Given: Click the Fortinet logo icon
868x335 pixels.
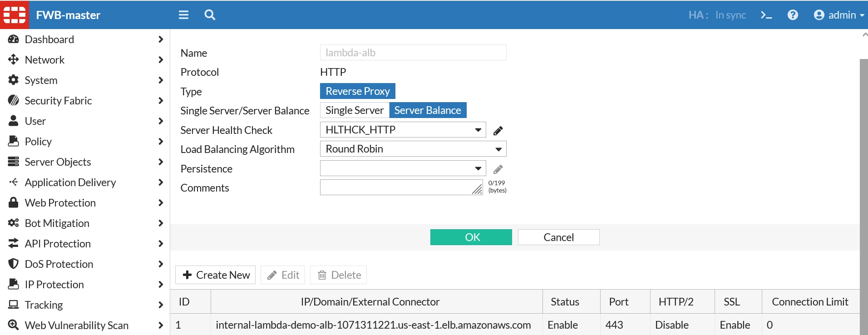Looking at the screenshot, I should pos(15,15).
